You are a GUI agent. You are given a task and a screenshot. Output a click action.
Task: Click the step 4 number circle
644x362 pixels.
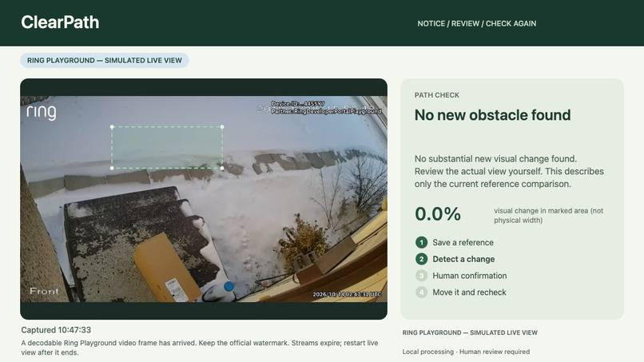421,292
